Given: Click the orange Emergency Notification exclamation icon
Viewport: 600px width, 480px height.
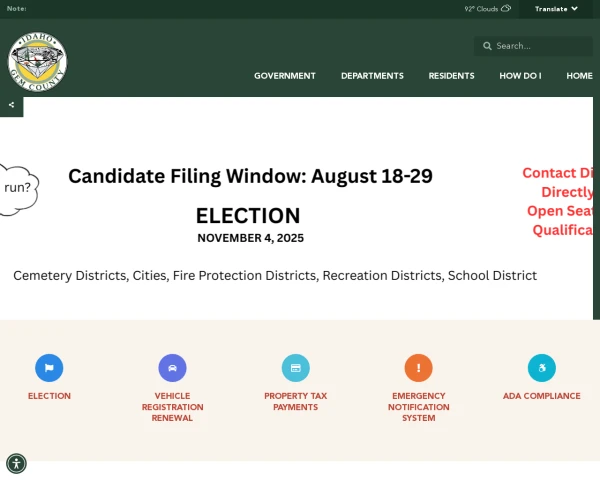Looking at the screenshot, I should 419,368.
